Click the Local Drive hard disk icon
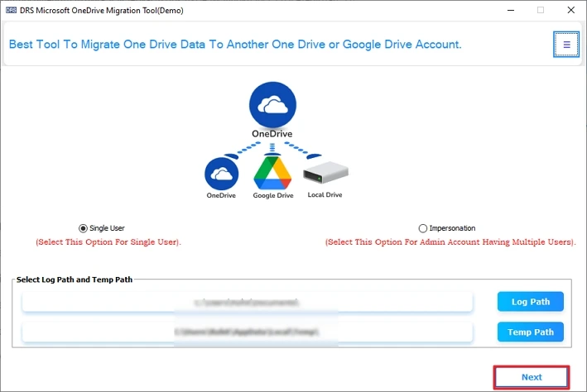Image resolution: width=587 pixels, height=392 pixels. point(325,173)
